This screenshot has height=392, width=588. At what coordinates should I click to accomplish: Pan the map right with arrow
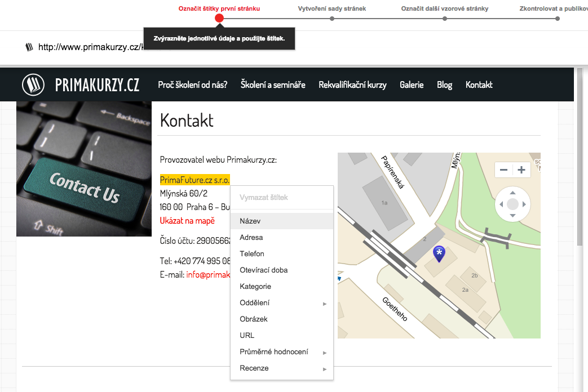(x=524, y=204)
